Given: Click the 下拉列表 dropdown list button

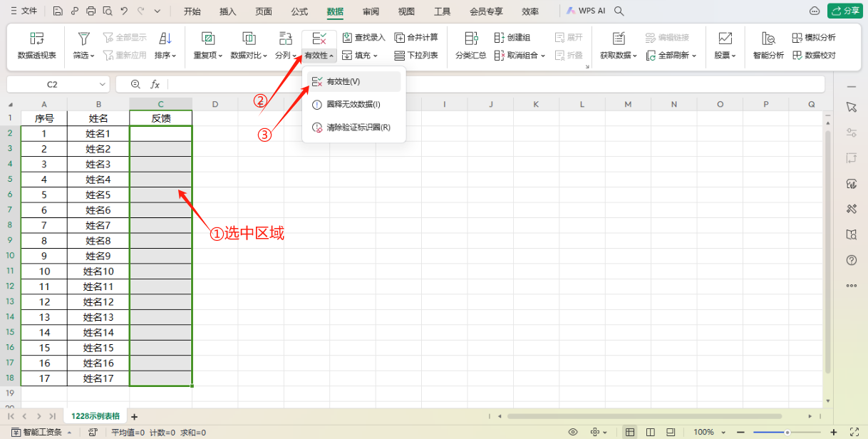Looking at the screenshot, I should pos(416,55).
